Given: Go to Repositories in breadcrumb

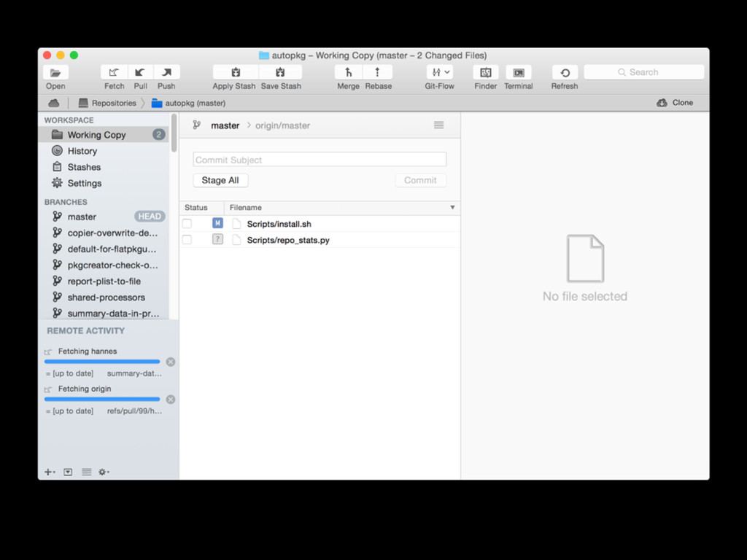Looking at the screenshot, I should [x=107, y=103].
